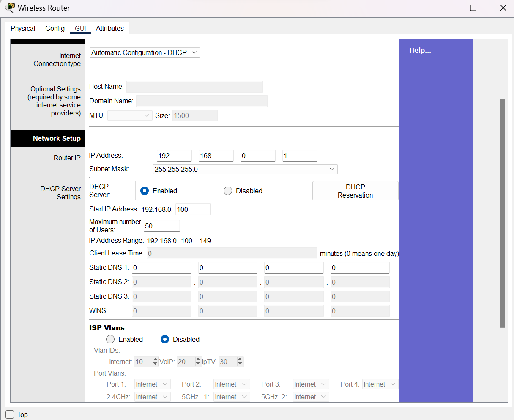Viewport: 514px width, 420px height.
Task: Click the vertical scrollbar thumb
Action: coord(502,213)
